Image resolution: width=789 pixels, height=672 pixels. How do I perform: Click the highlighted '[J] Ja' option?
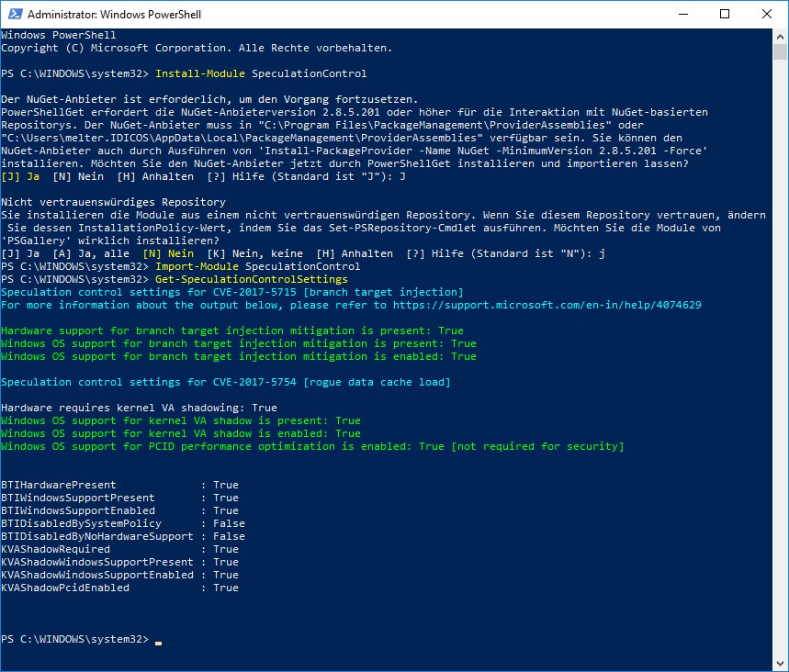(x=20, y=176)
